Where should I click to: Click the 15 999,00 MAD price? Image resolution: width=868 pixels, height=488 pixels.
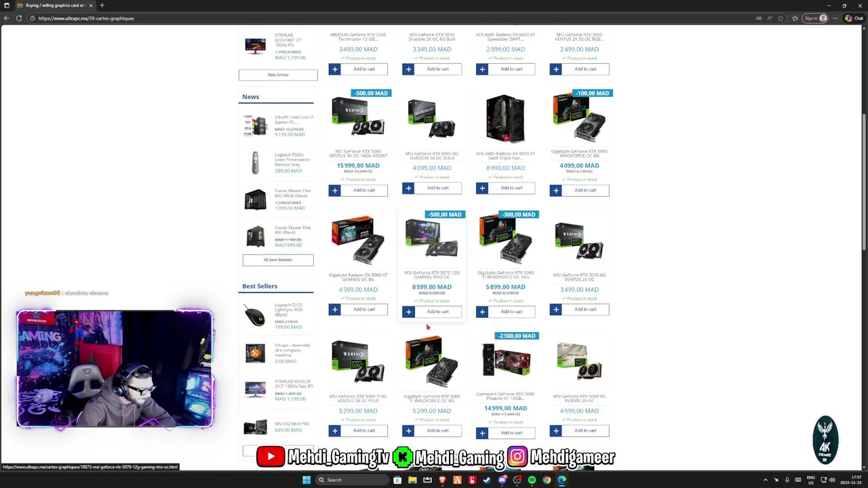click(358, 165)
